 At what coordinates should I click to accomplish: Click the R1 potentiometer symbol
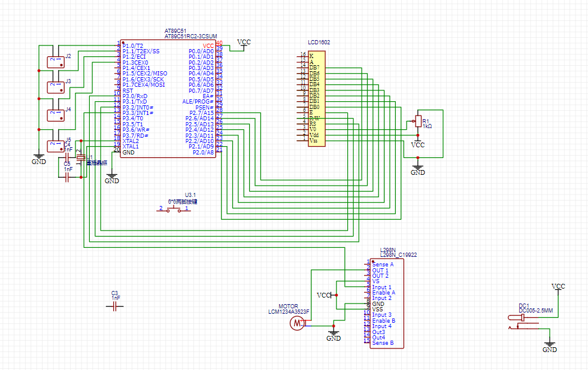(x=418, y=122)
